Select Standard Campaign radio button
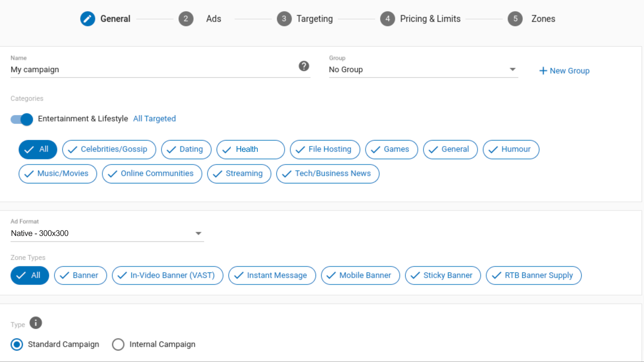This screenshot has width=644, height=362. click(16, 344)
